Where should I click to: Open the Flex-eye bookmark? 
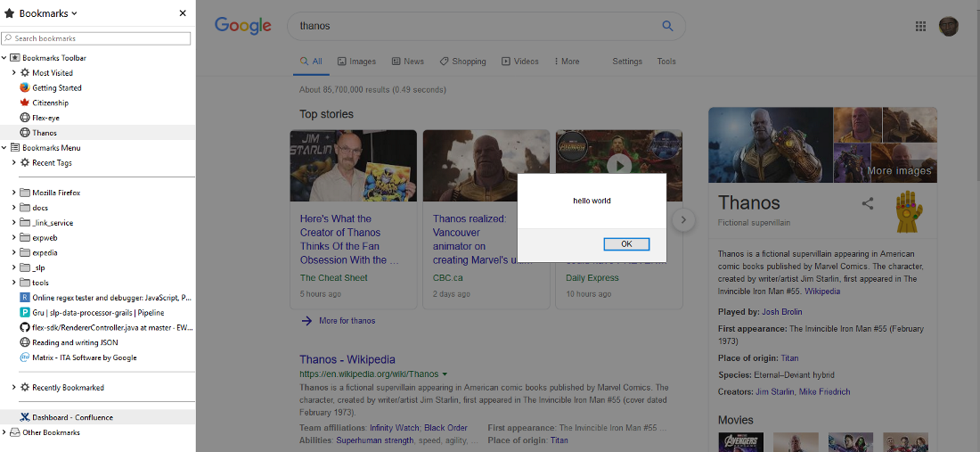[x=46, y=119]
